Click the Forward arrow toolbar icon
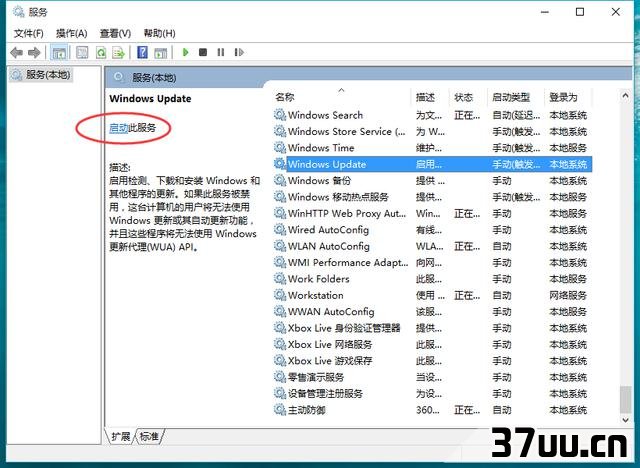640x468 pixels. (34, 53)
